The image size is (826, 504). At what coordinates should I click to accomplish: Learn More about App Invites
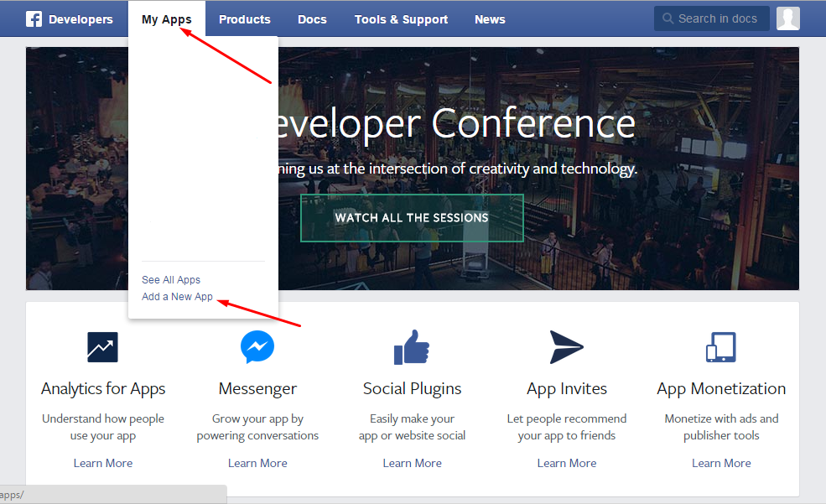point(567,463)
